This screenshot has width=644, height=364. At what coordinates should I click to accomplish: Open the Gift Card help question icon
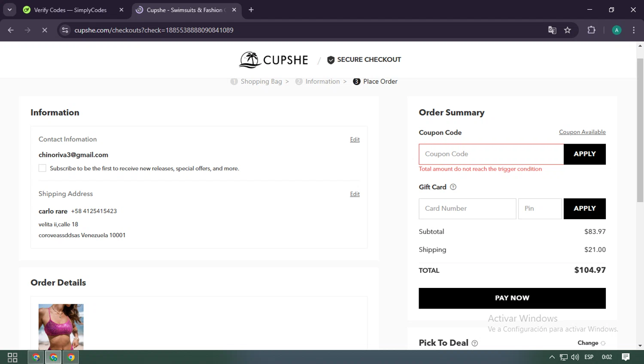(x=453, y=187)
